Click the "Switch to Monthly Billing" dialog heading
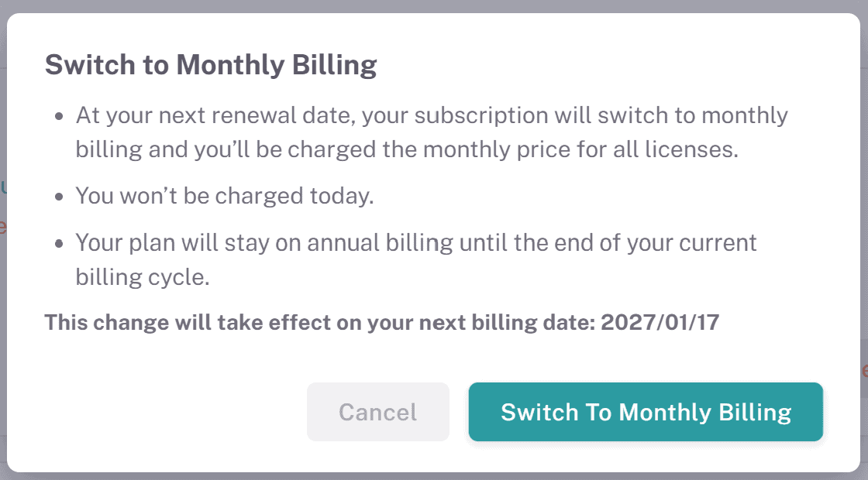This screenshot has height=480, width=868. click(x=211, y=65)
